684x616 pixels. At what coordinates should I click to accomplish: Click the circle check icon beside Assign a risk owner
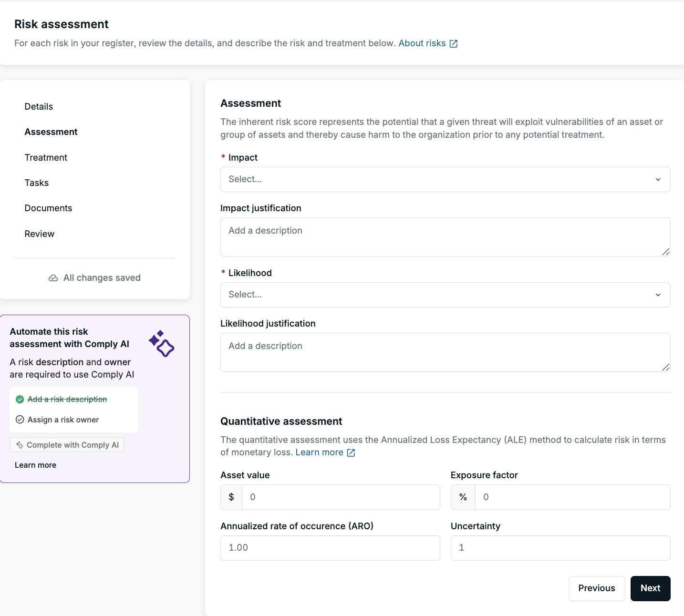[x=20, y=420]
